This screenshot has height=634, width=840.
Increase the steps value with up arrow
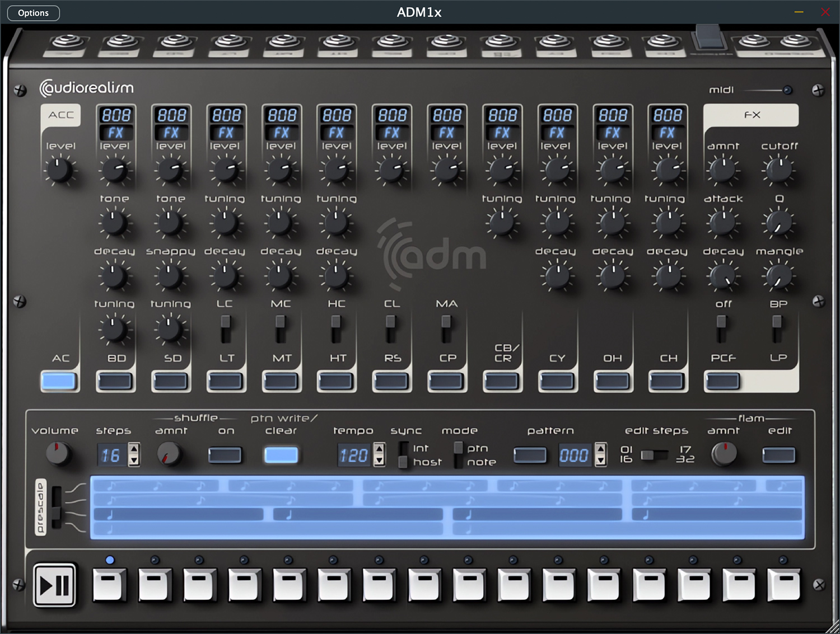point(134,448)
